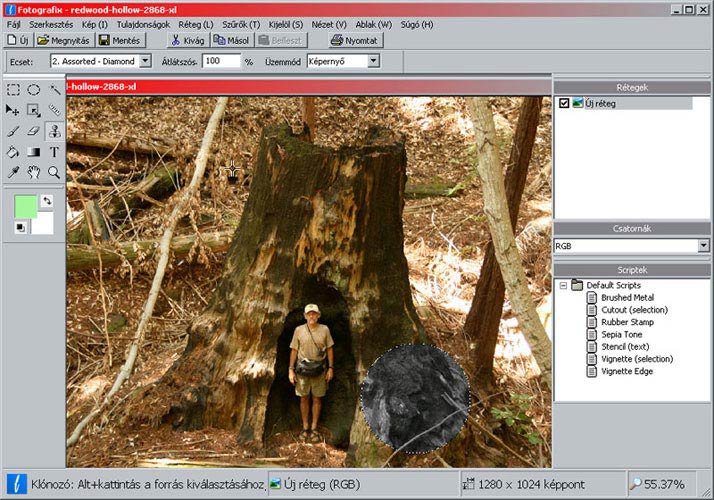
Task: Pick the eyedropper color sampler
Action: (13, 172)
